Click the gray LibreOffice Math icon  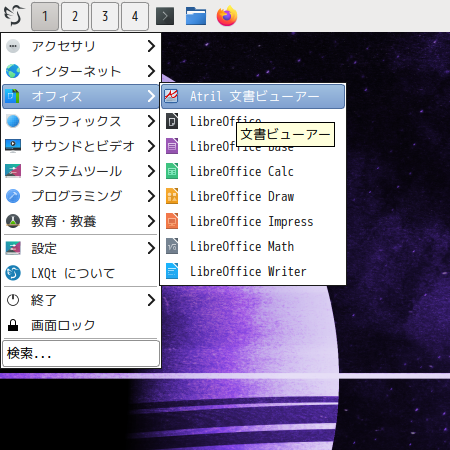(172, 246)
